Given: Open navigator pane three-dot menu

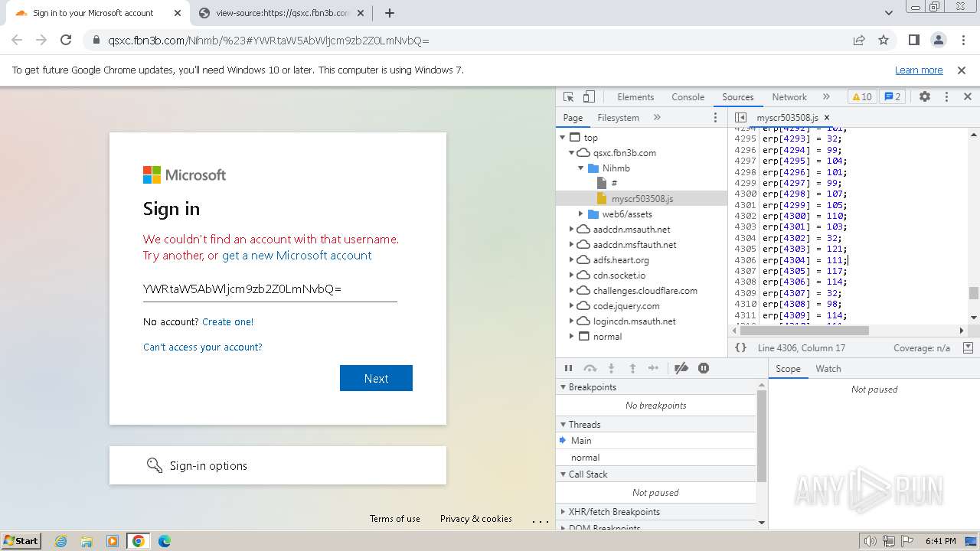Looking at the screenshot, I should [x=716, y=118].
